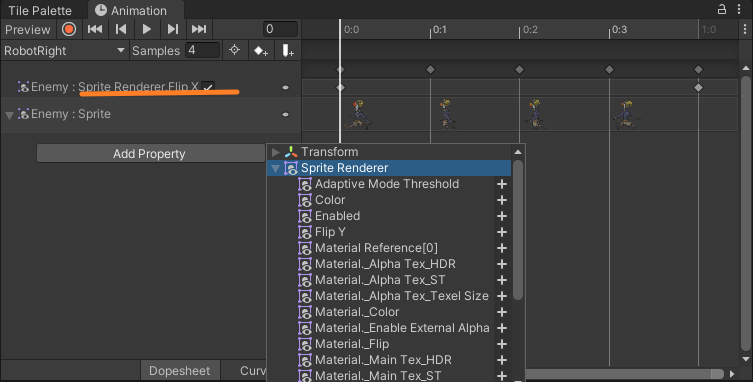
Task: Open Flip X property options dot
Action: coord(285,87)
